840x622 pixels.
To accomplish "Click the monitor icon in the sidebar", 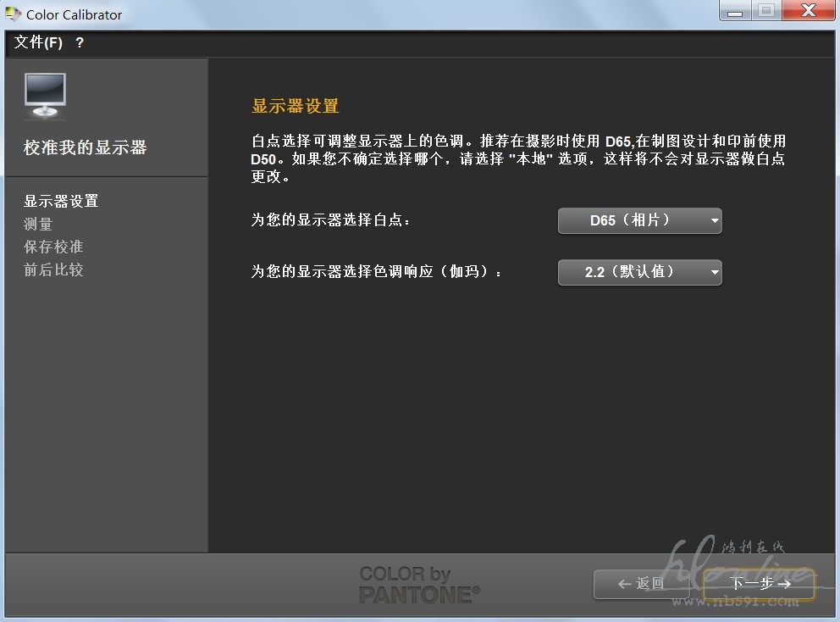I will pyautogui.click(x=46, y=96).
